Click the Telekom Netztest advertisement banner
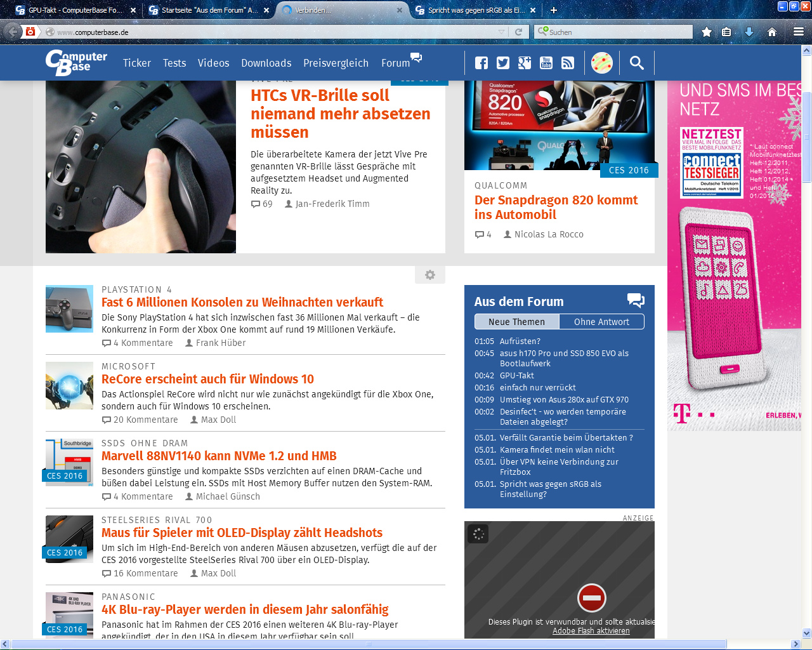812x650 pixels. pos(734,256)
